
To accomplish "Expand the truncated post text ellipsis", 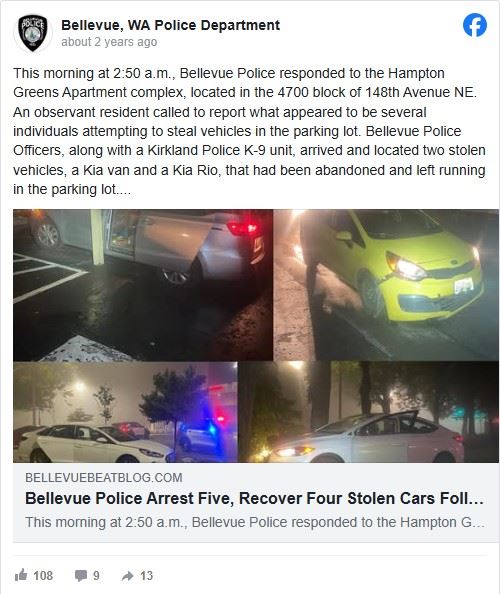I will (124, 190).
